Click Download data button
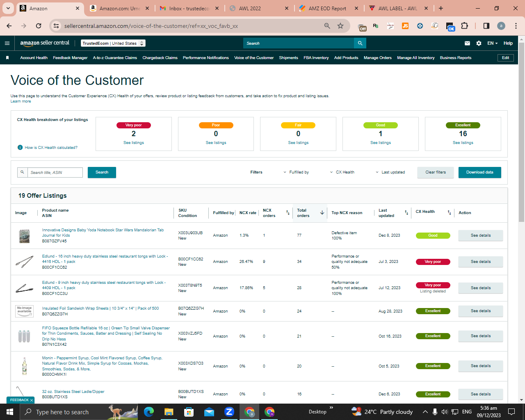Screen dimensions: 525x420 (480, 172)
